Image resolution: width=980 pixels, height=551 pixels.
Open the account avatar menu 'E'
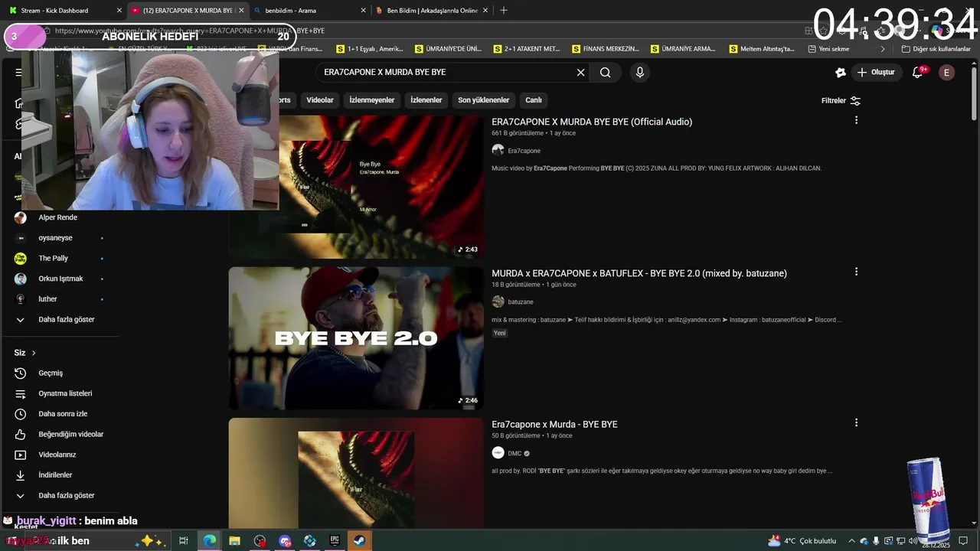(946, 73)
